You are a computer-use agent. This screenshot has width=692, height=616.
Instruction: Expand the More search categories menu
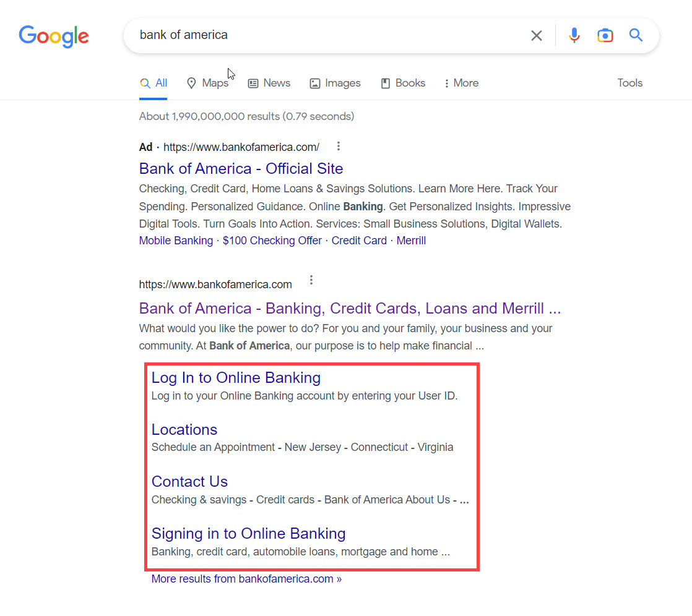(x=462, y=83)
